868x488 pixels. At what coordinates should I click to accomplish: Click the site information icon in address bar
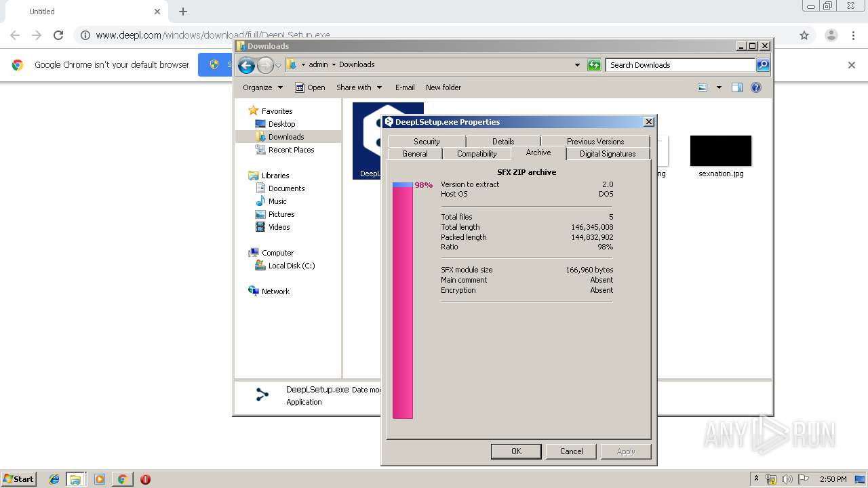[85, 35]
